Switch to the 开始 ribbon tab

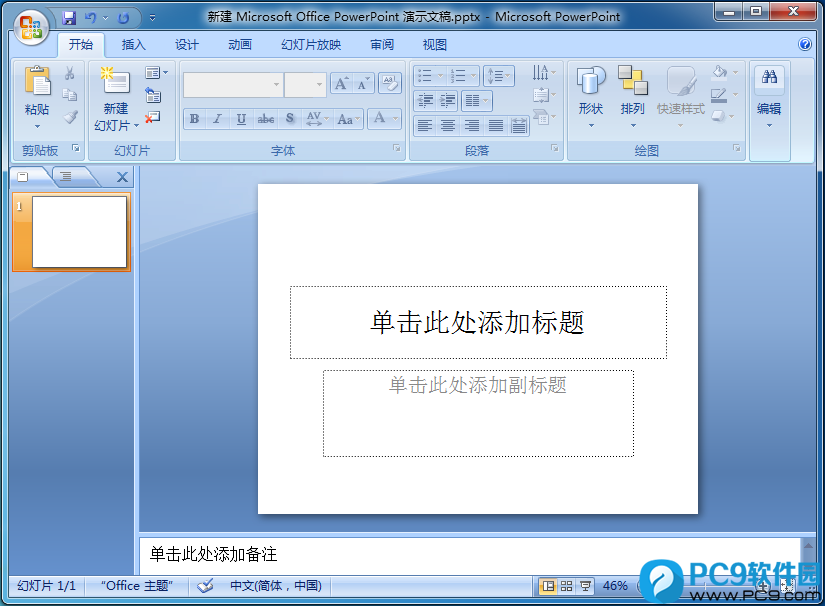coord(81,45)
